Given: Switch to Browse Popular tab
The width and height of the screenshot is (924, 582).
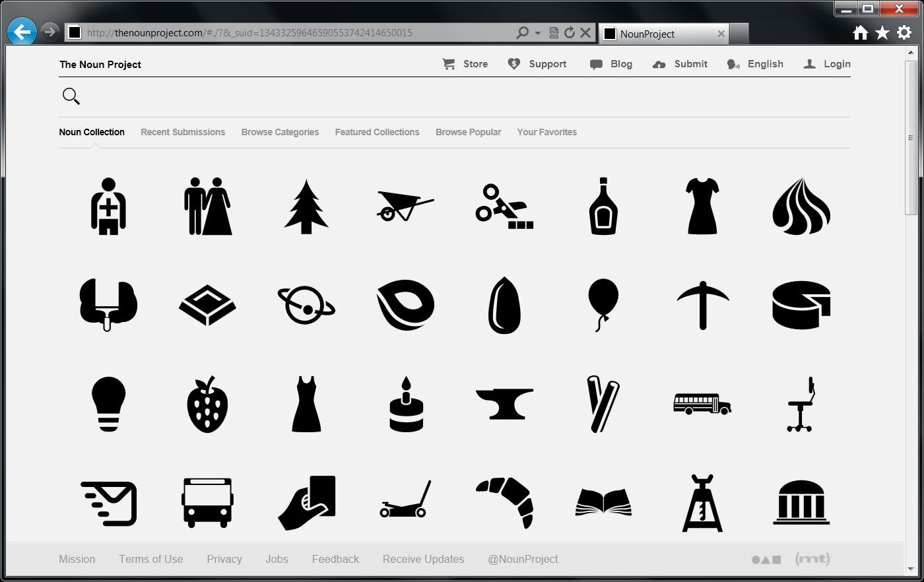Looking at the screenshot, I should (x=468, y=132).
